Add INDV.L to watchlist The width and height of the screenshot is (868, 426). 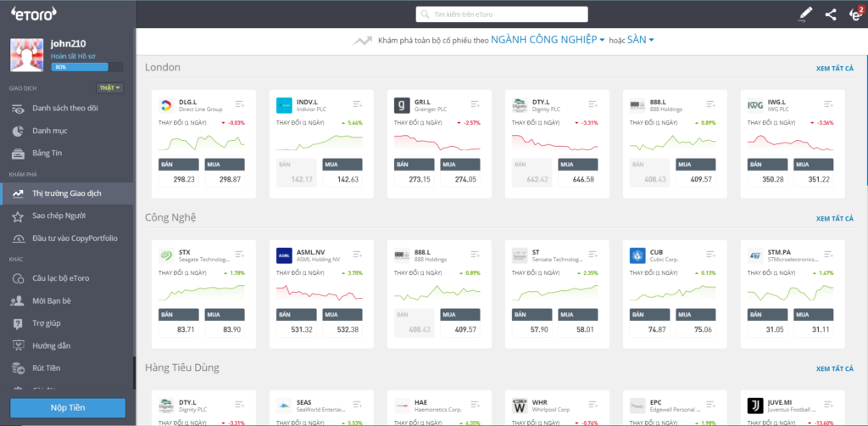pos(358,104)
